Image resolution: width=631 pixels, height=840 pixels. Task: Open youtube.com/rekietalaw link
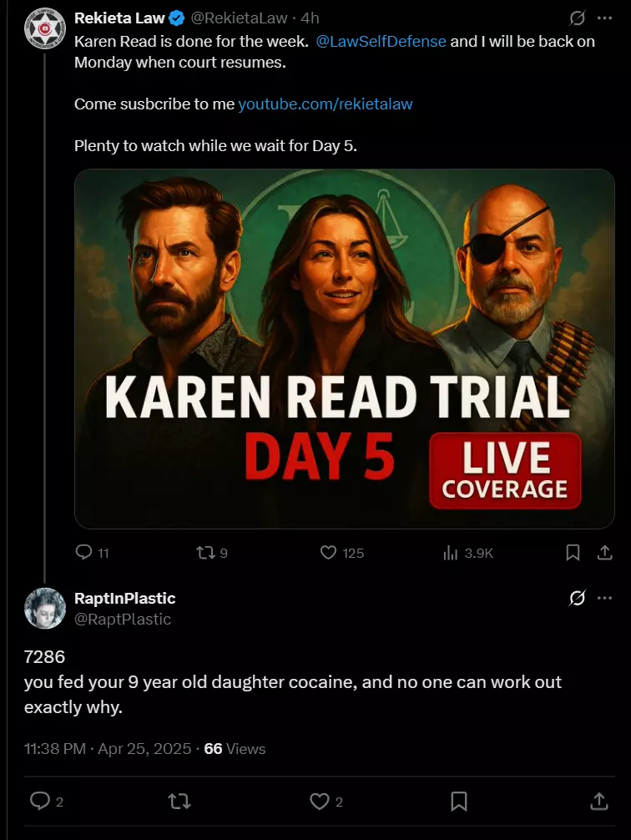[326, 104]
